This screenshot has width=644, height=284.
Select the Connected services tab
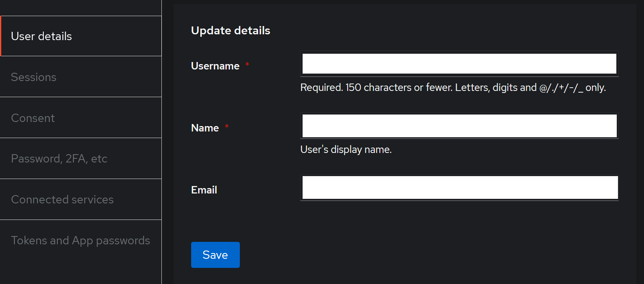(x=81, y=200)
